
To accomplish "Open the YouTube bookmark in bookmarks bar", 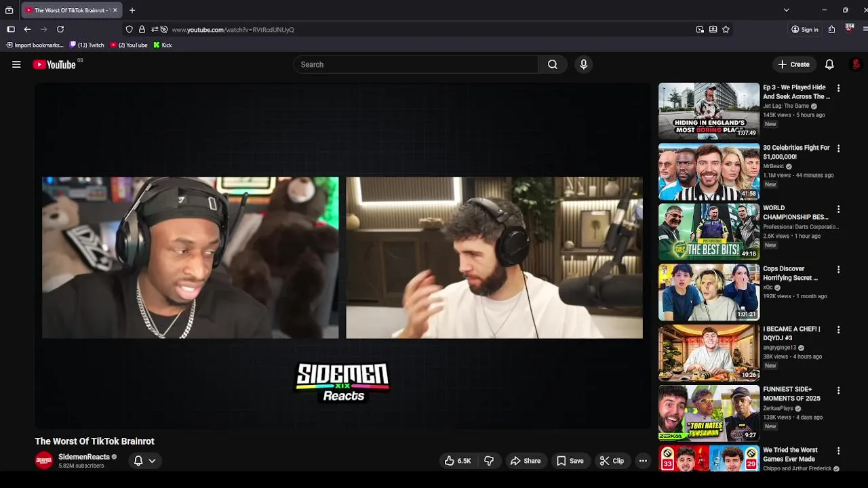I will 129,45.
